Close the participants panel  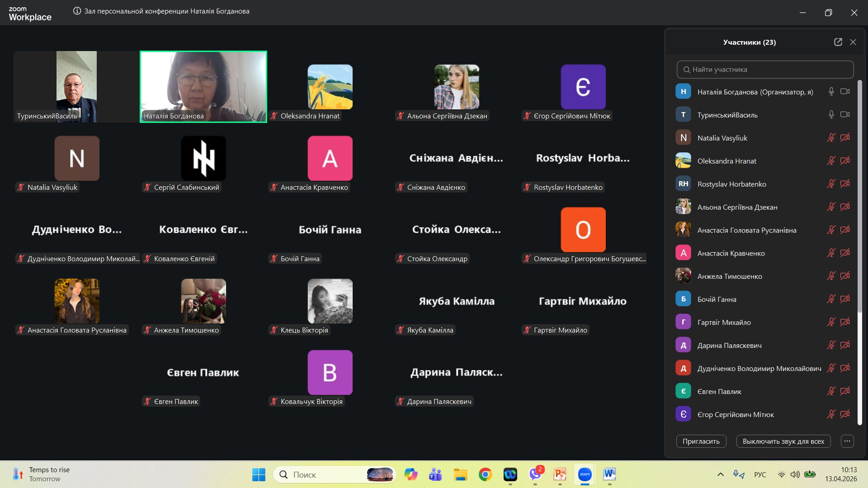pyautogui.click(x=853, y=42)
